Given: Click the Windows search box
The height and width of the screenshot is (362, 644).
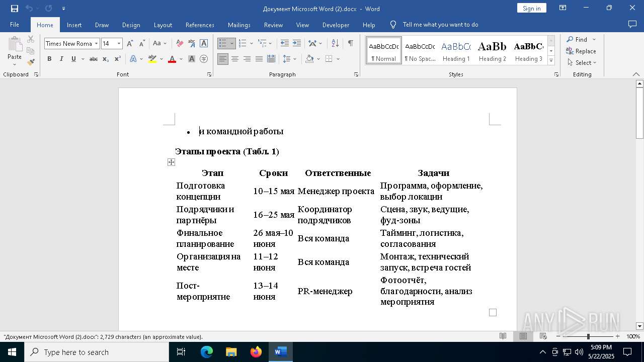Looking at the screenshot, I should (97, 352).
